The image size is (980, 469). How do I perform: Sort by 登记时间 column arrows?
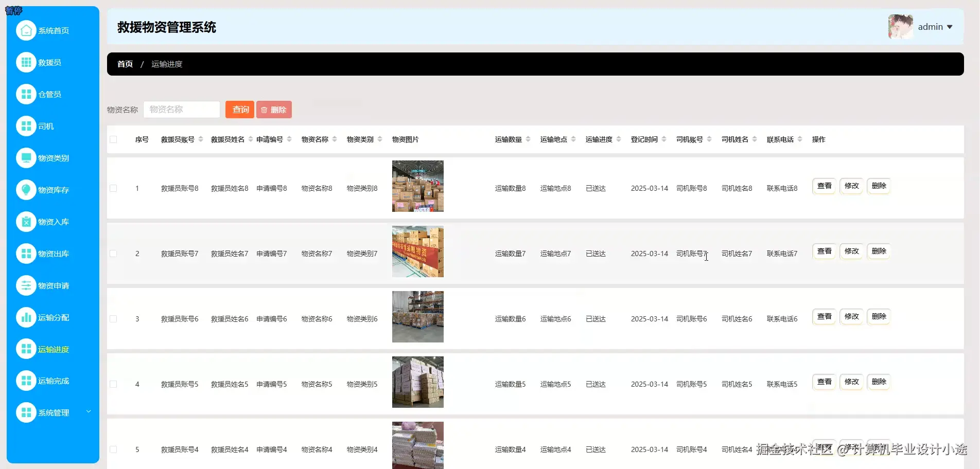coord(664,139)
